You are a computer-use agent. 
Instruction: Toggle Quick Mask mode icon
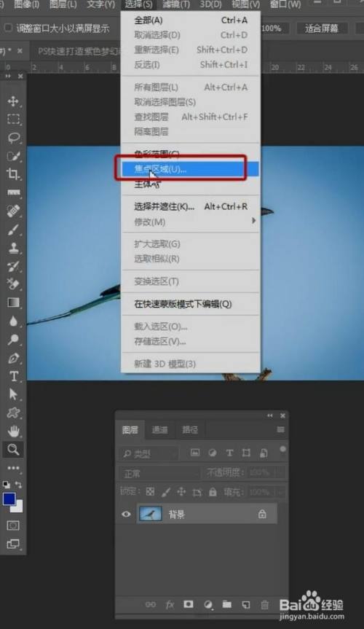click(x=13, y=526)
